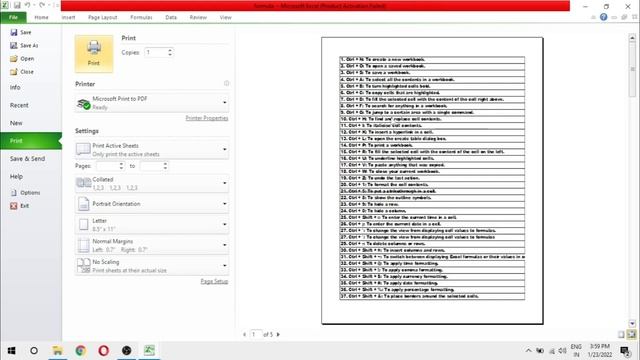Click the large Print button

coord(94,53)
